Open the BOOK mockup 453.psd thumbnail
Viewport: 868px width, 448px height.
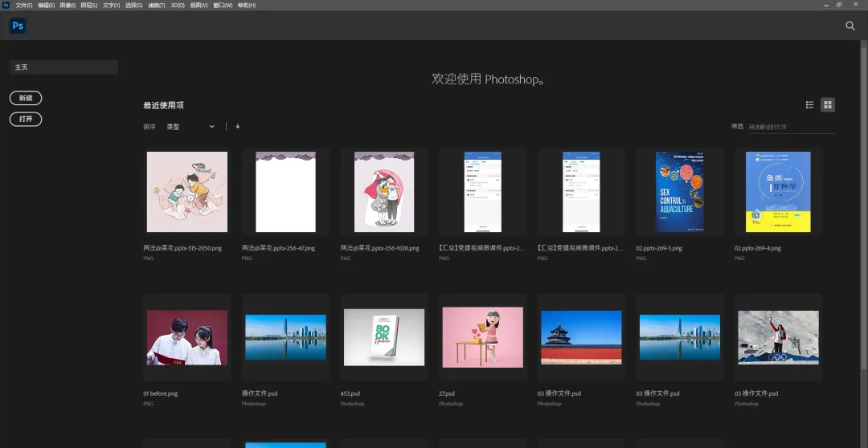pyautogui.click(x=384, y=337)
